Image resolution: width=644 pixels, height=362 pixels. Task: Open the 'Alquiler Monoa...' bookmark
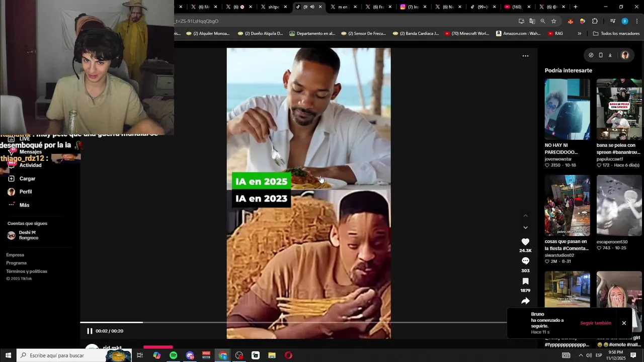point(208,34)
